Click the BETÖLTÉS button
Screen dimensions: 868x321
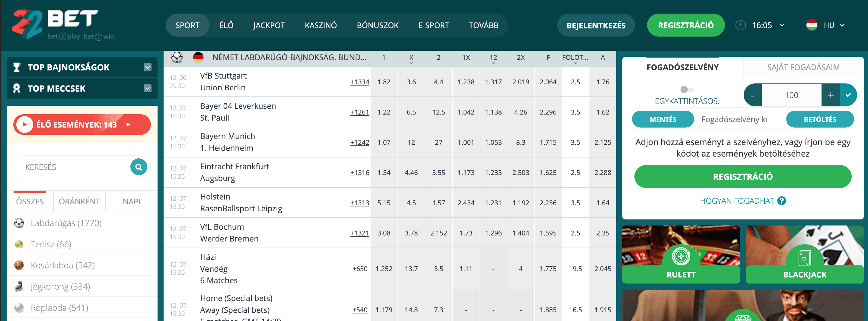[x=820, y=119]
